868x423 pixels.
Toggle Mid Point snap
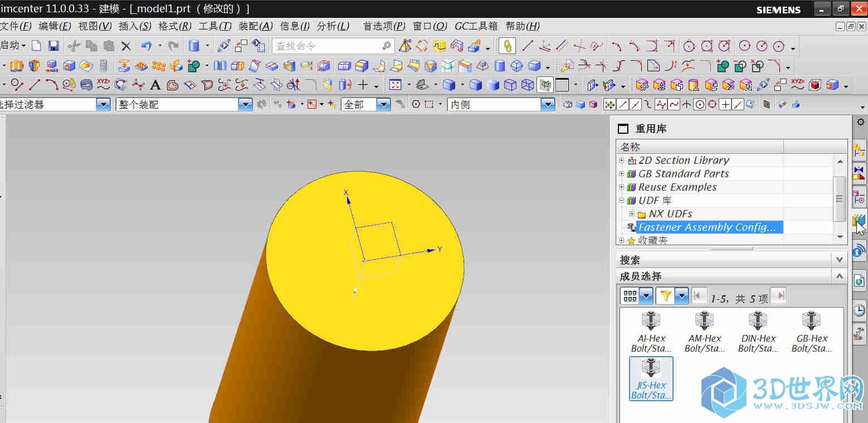pyautogui.click(x=635, y=104)
